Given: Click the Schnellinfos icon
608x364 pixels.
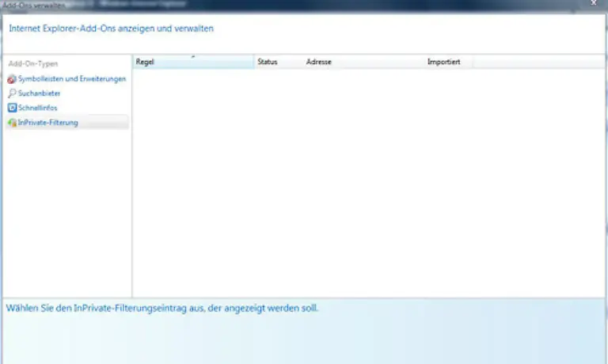Looking at the screenshot, I should click(12, 108).
